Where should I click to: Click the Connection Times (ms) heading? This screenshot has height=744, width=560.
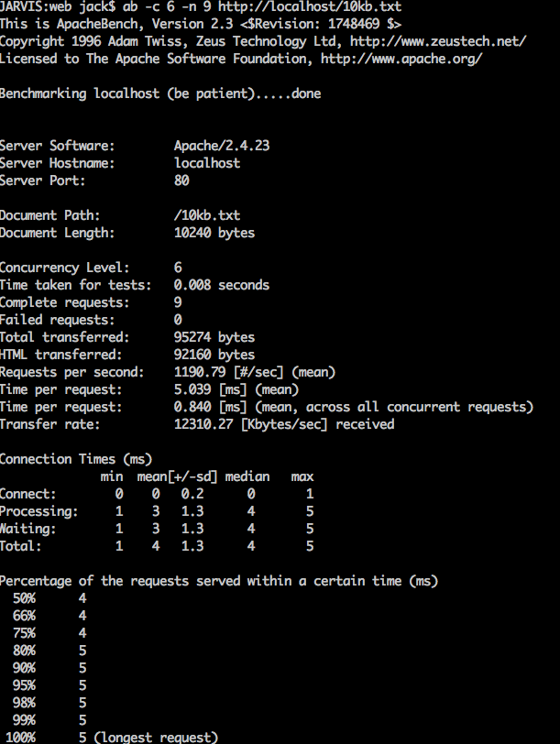[76, 459]
